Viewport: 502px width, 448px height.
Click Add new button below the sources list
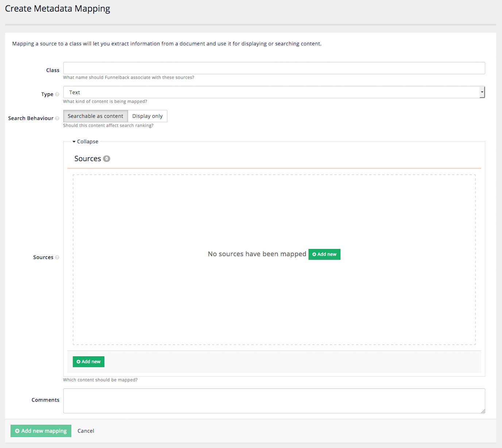click(89, 362)
